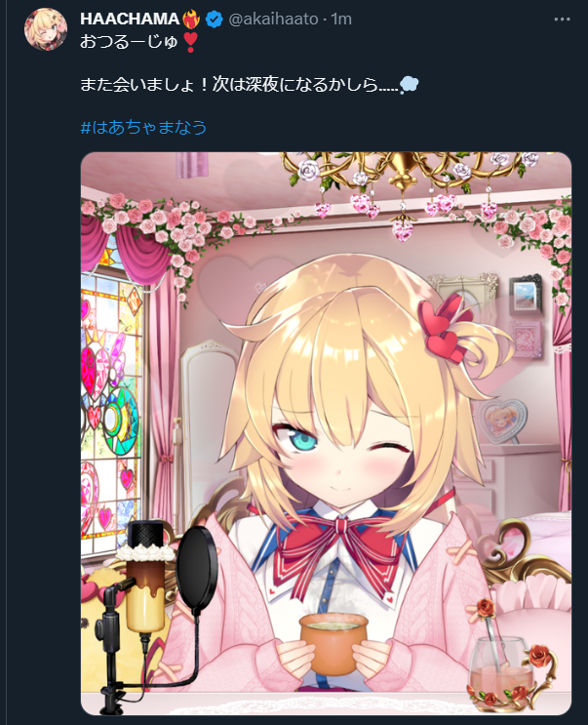This screenshot has width=588, height=725.
Task: Click the microphone pop filter in image
Action: tap(197, 568)
